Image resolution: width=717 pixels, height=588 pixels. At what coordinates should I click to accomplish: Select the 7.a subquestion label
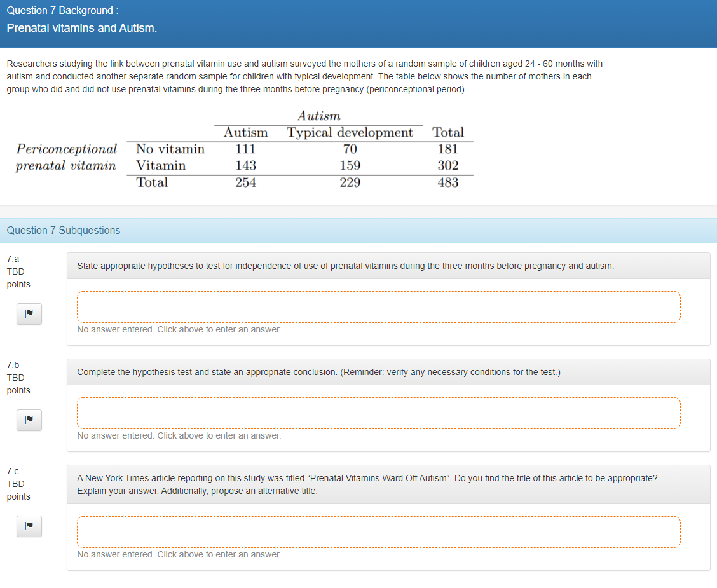(x=13, y=259)
